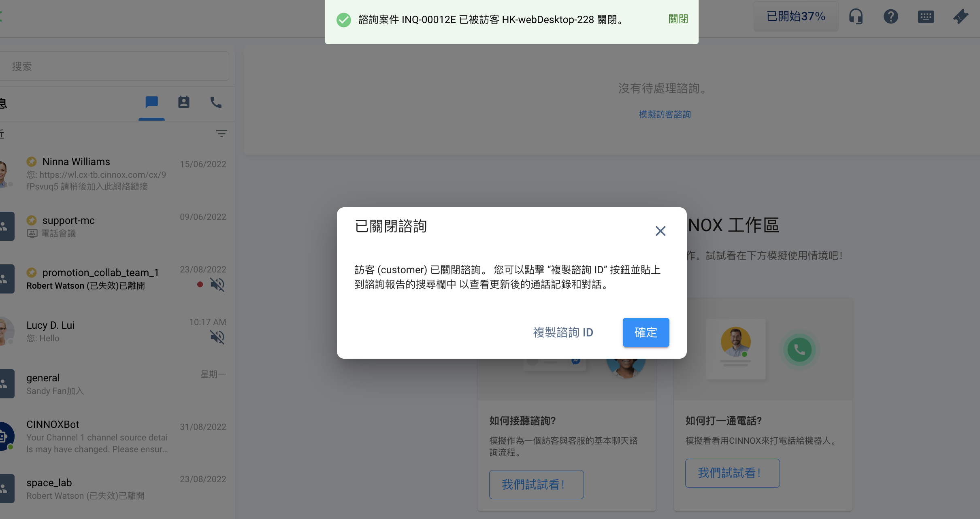This screenshot has width=980, height=519.
Task: Switch to the chat messages tab
Action: tap(151, 102)
